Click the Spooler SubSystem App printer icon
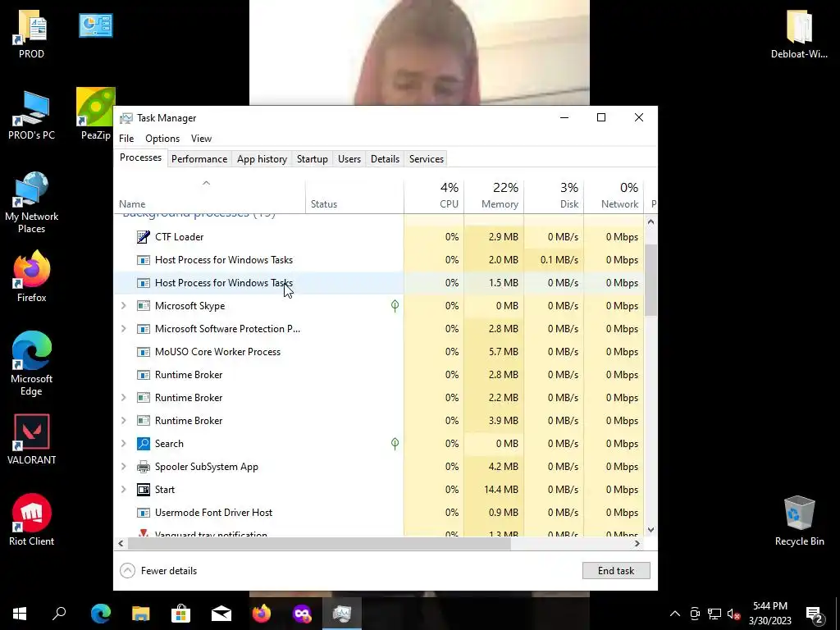 (143, 467)
